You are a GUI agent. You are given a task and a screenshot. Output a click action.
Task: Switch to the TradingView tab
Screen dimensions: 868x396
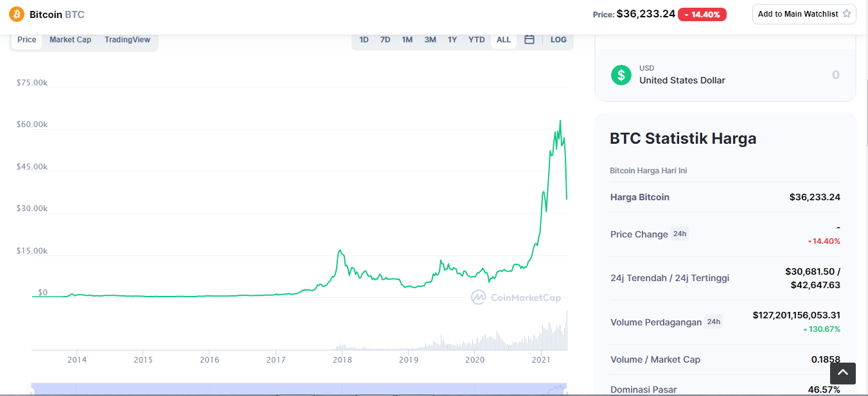point(127,40)
